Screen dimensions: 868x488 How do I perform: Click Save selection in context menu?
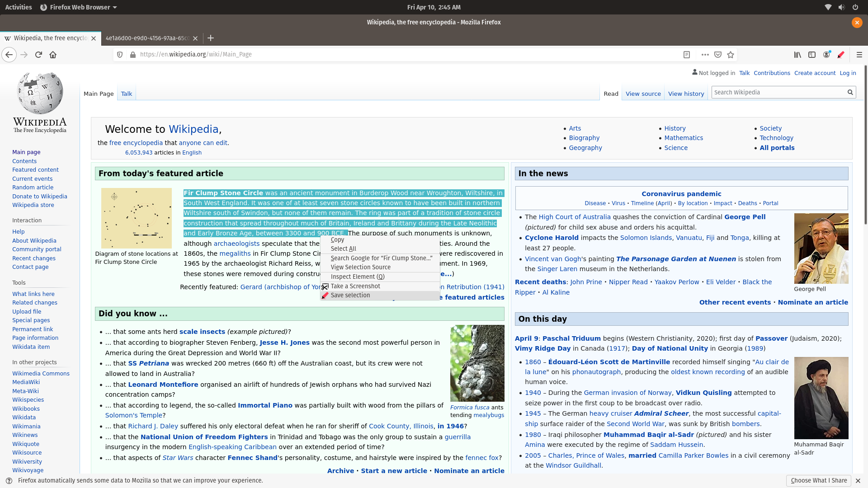click(x=380, y=295)
